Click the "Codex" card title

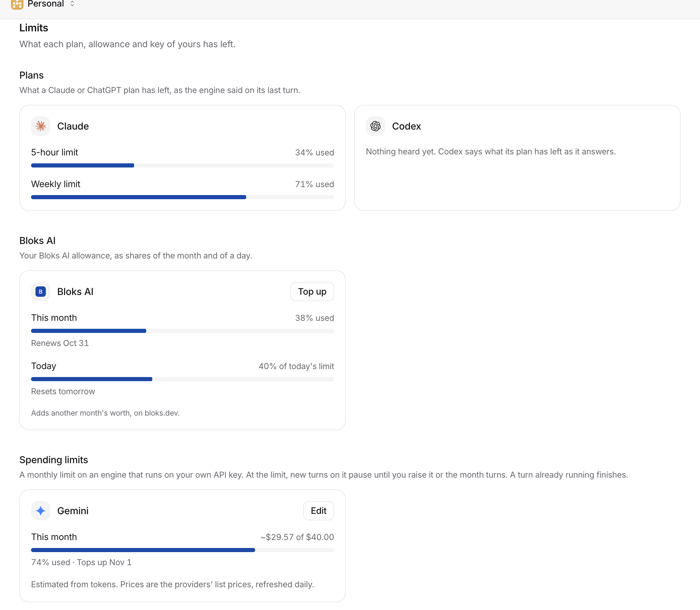tap(406, 126)
